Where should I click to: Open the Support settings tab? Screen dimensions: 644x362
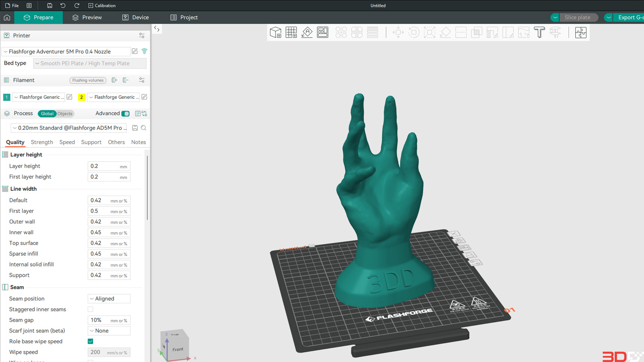91,142
